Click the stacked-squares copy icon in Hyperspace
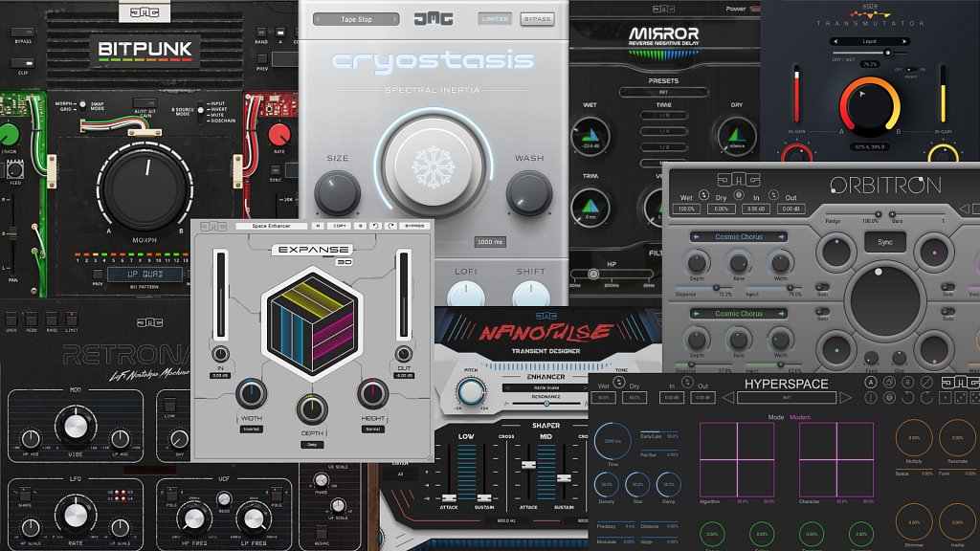 [x=890, y=382]
